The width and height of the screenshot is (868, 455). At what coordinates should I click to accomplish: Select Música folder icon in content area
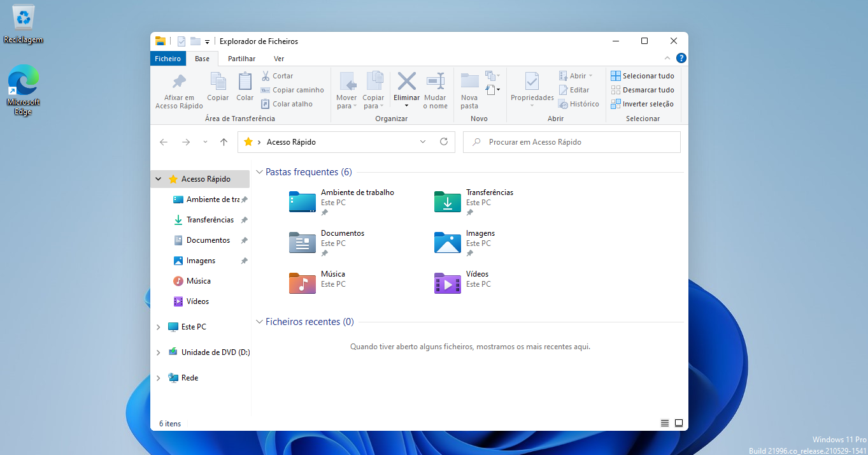tap(302, 283)
